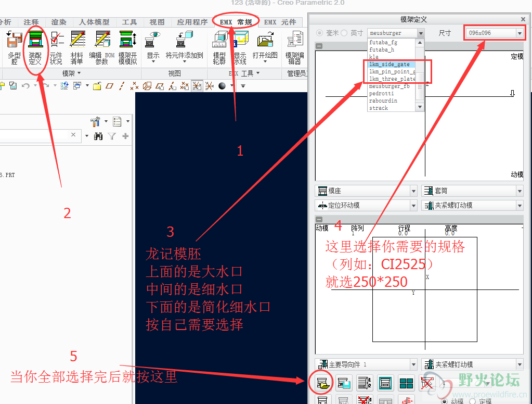Open the 应用程序 ribbon tab

coord(192,22)
